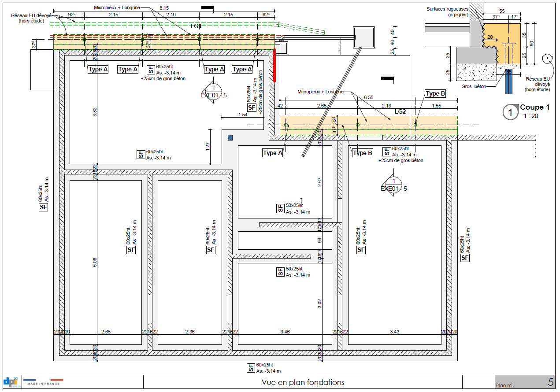Click the LG2 longrine label
This screenshot has width=560, height=392.
[400, 111]
